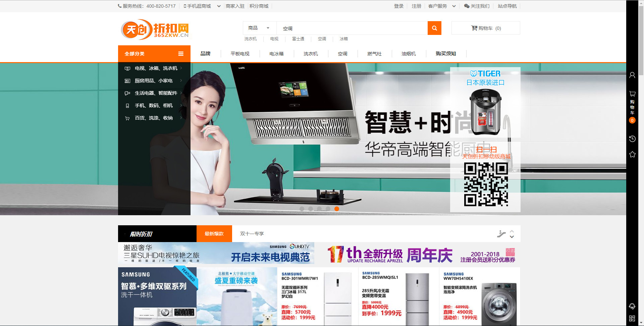
Task: Open the Samsung SUHD TV banner
Action: pyautogui.click(x=216, y=253)
